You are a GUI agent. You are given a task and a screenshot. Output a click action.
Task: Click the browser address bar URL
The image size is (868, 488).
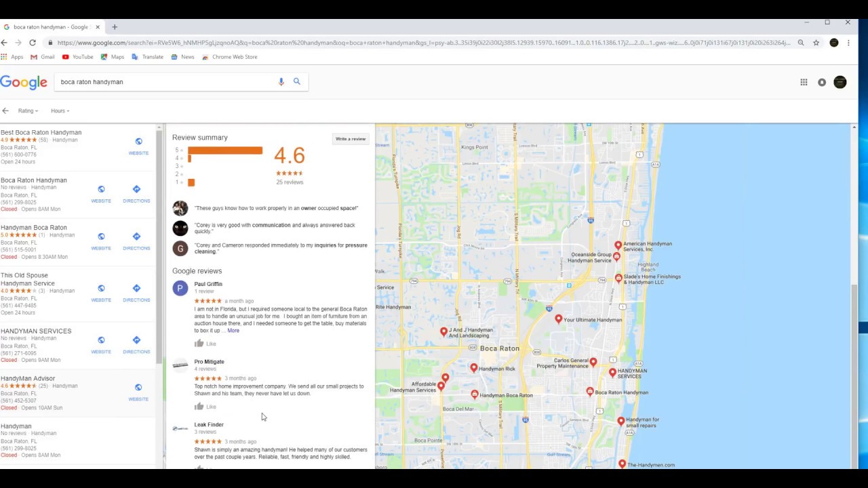point(424,43)
